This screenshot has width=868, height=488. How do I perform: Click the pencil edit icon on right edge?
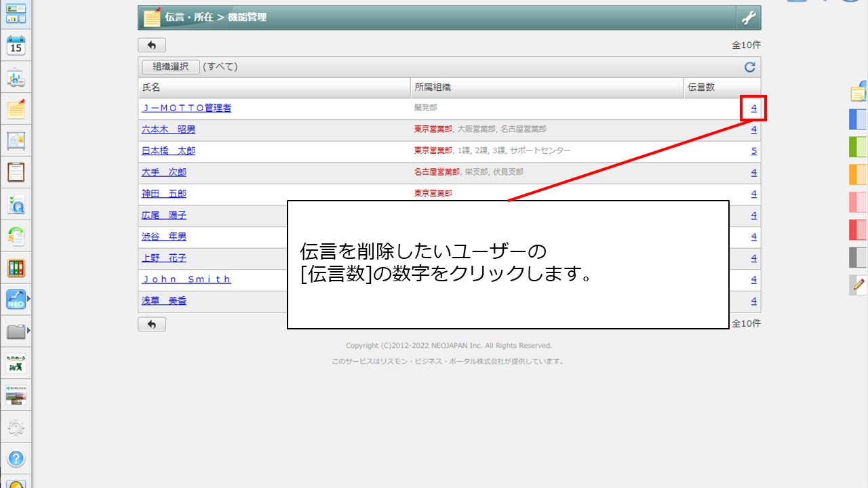point(859,285)
